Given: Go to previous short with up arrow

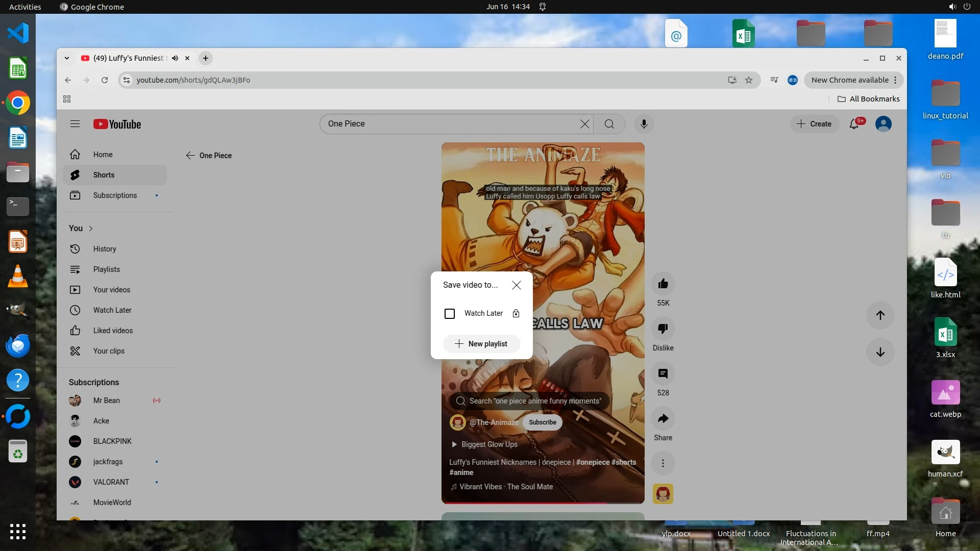Looking at the screenshot, I should point(880,315).
